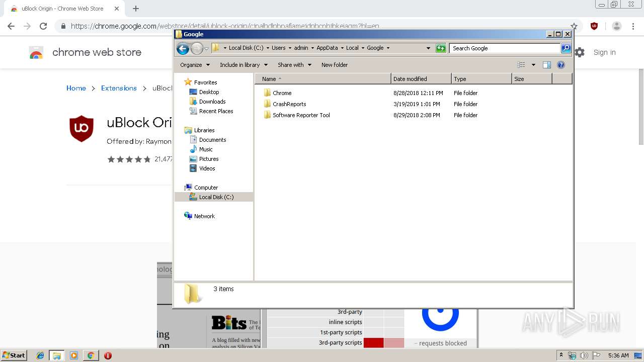This screenshot has height=362, width=644.
Task: Open the address bar history dropdown
Action: [428, 48]
